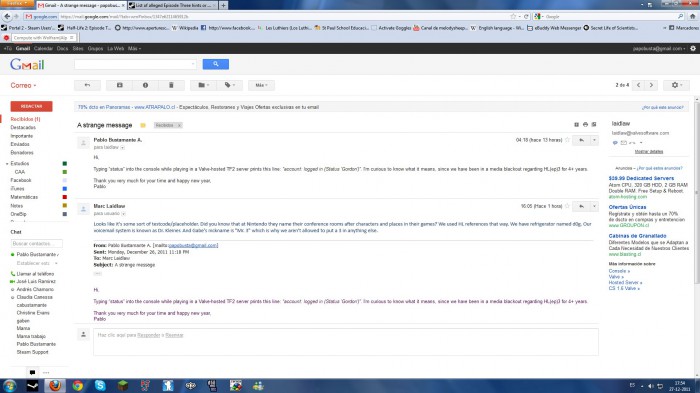Image resolution: width=700 pixels, height=393 pixels.
Task: Open Calendar in the top black bar
Action: pyautogui.click(x=43, y=48)
